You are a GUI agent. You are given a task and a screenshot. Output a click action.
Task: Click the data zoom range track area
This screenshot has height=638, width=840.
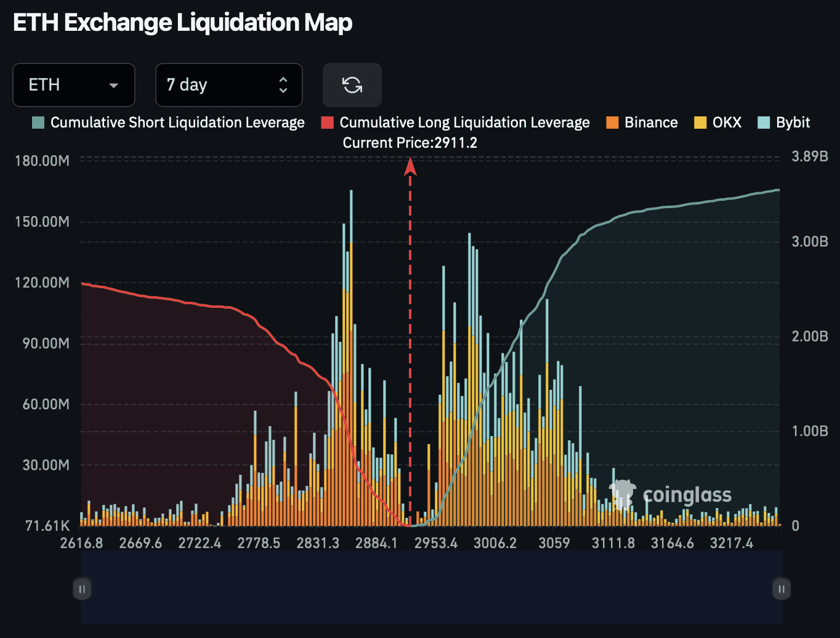point(431,589)
